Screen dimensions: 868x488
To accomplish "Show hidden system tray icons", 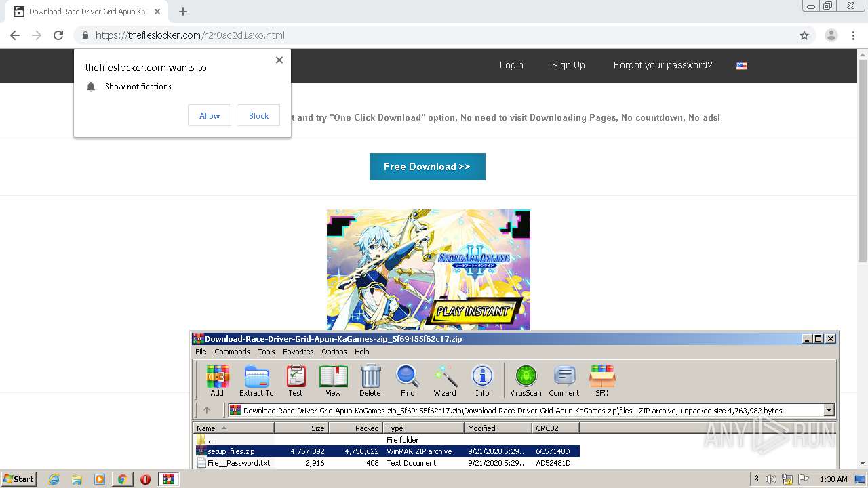I will pyautogui.click(x=756, y=479).
